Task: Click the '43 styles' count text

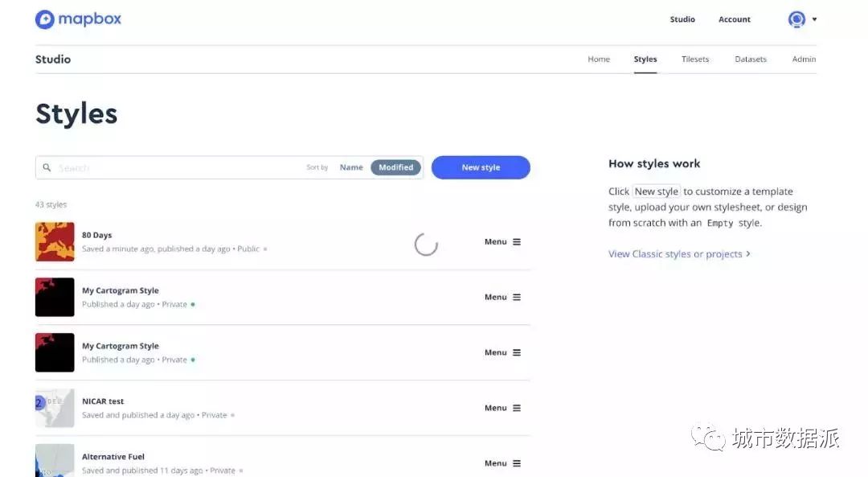Action: (x=51, y=204)
